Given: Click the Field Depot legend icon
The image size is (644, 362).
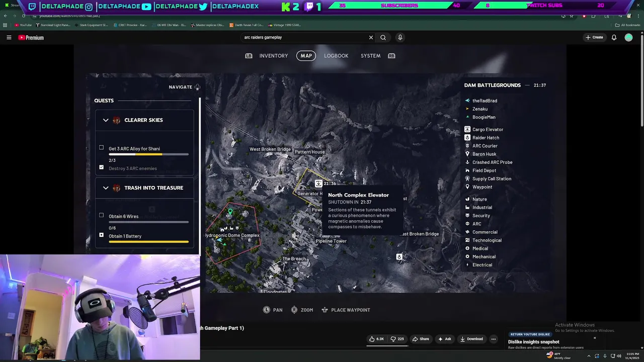Looking at the screenshot, I should click(467, 170).
